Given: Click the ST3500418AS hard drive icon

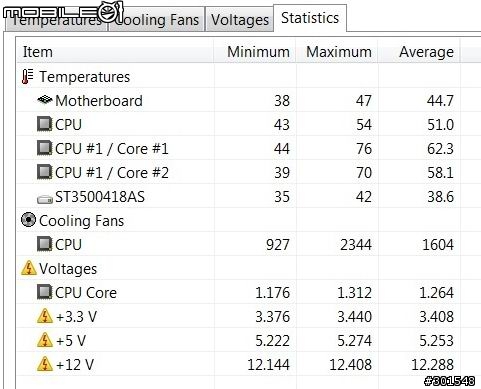Looking at the screenshot, I should click(x=45, y=199).
